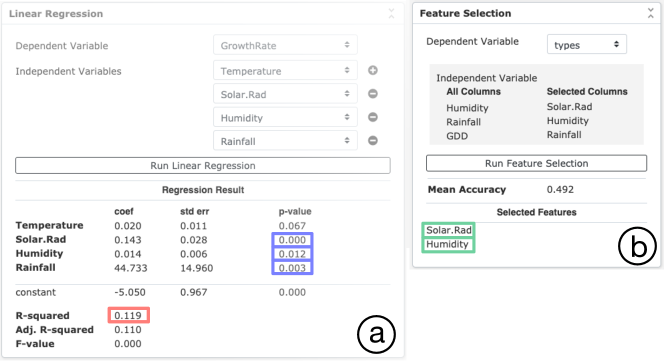Open the Temperature independent variable dropdown
Screen dimensions: 664x361
pos(285,70)
